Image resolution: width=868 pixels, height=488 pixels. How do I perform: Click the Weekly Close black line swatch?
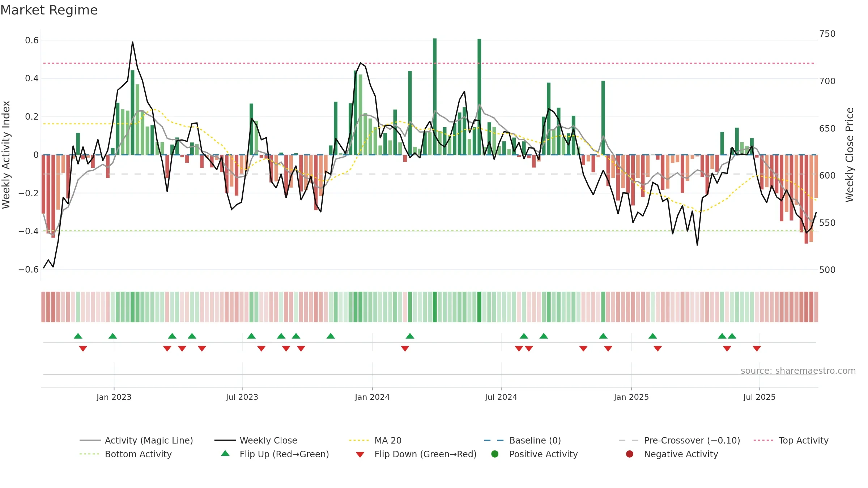[225, 440]
